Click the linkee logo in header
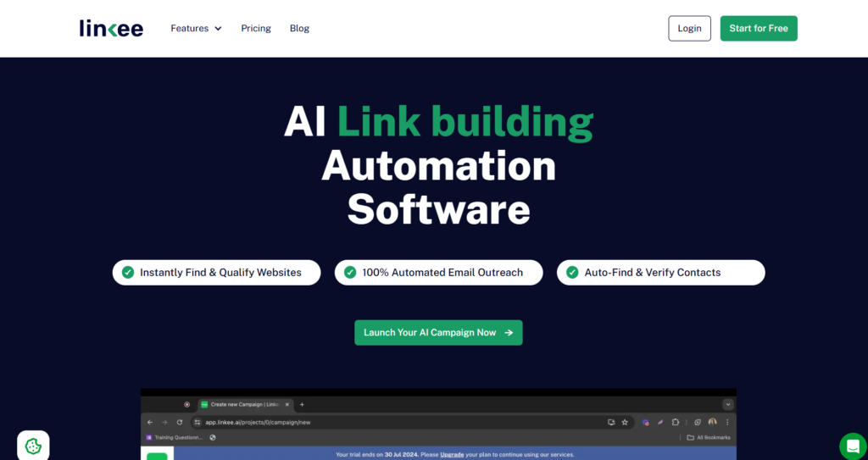The height and width of the screenshot is (460, 868). point(111,28)
